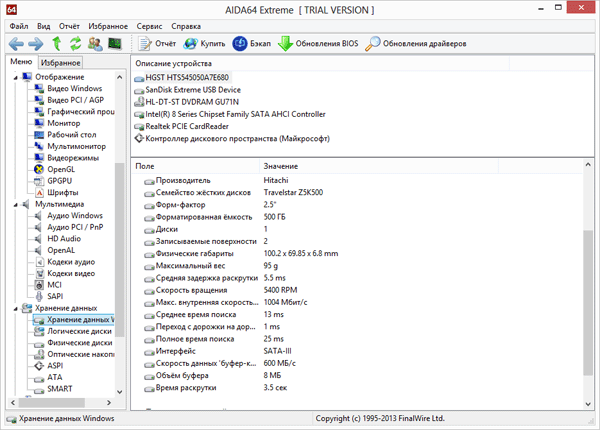Open the Избранное menu
This screenshot has height=430, width=600.
click(108, 26)
